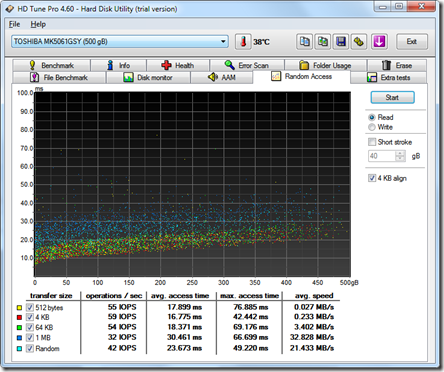Open the AAM tab

tap(222, 77)
